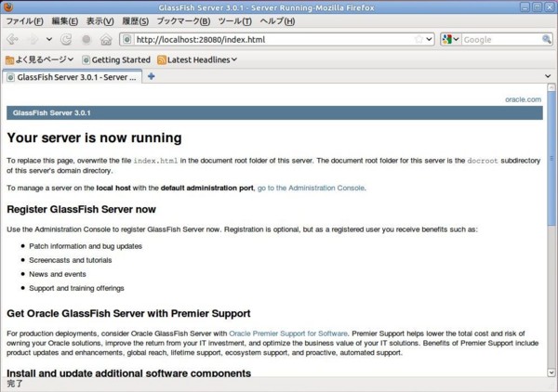
Task: Open the ファイル(F) menu
Action: [24, 21]
